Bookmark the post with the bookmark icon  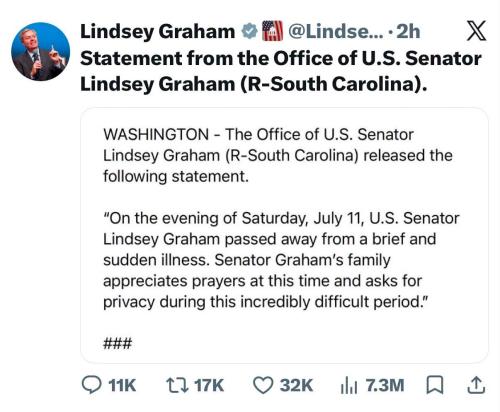[x=435, y=385]
